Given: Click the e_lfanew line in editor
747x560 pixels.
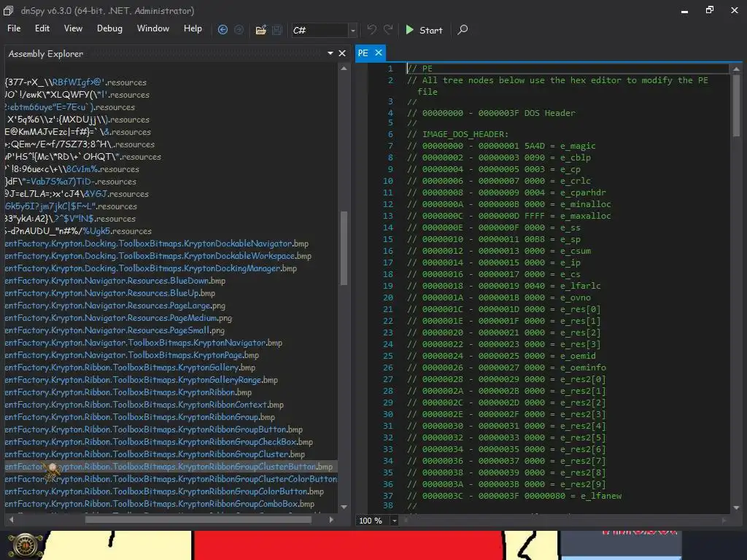Looking at the screenshot, I should coord(514,496).
